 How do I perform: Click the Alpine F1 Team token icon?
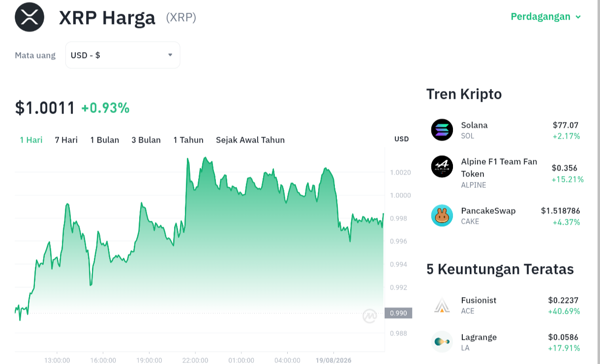(442, 166)
